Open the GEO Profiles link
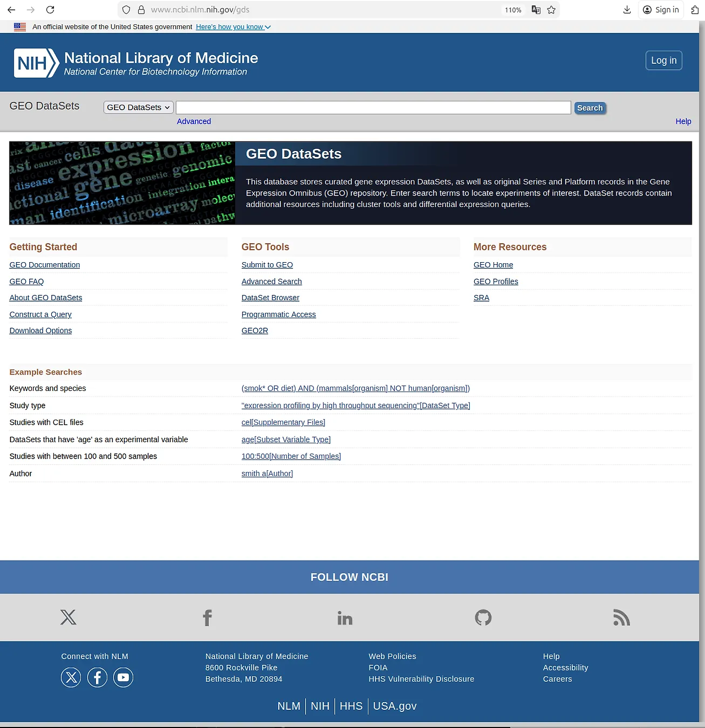This screenshot has height=728, width=705. [496, 281]
